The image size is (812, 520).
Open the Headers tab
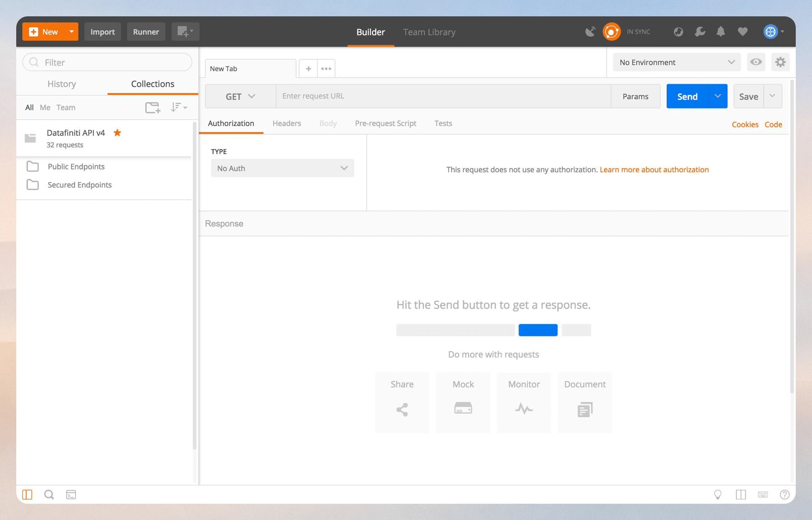point(287,123)
